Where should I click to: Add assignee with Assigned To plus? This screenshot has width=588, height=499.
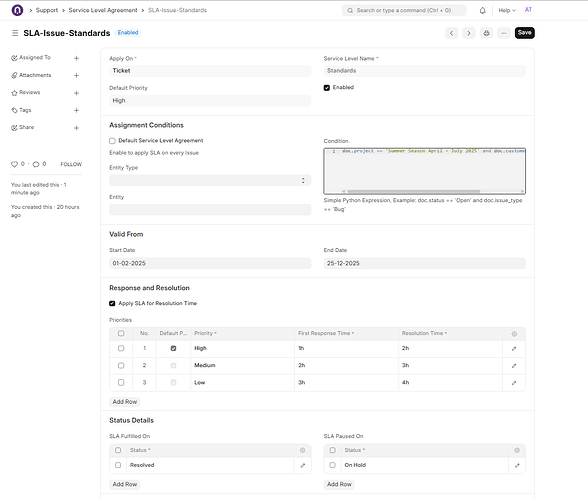coord(76,58)
